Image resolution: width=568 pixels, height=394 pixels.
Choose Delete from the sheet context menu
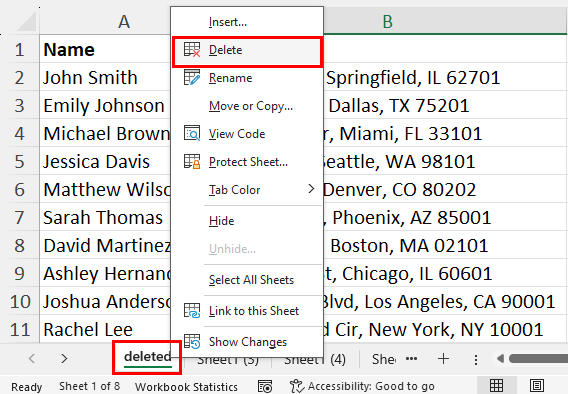247,50
